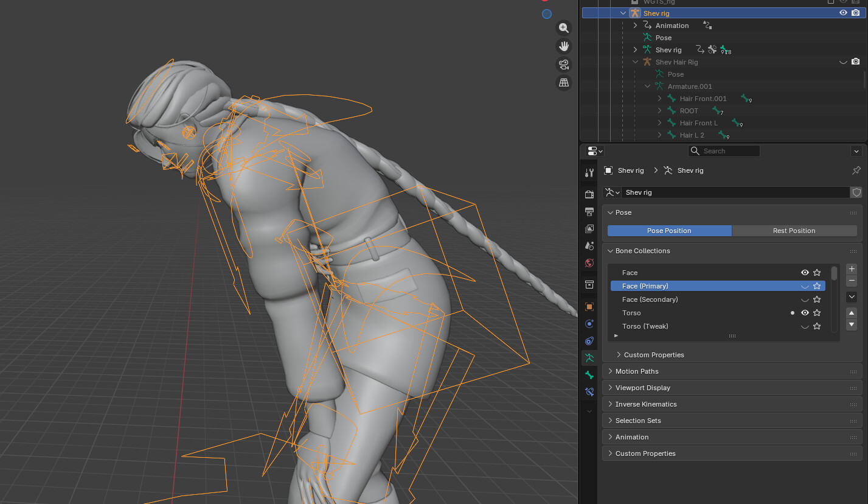Toggle the pin icon in properties header

tap(856, 170)
